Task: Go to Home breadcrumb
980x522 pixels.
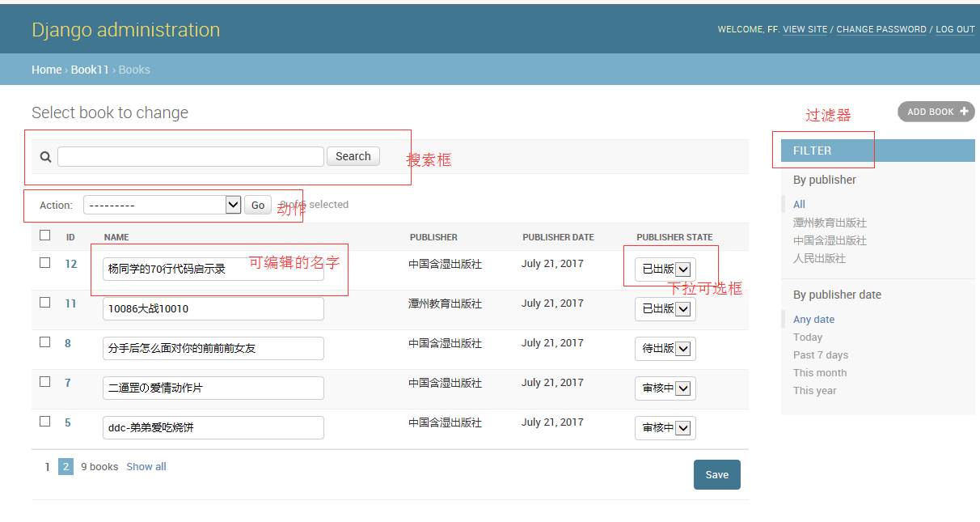Action: coord(47,70)
